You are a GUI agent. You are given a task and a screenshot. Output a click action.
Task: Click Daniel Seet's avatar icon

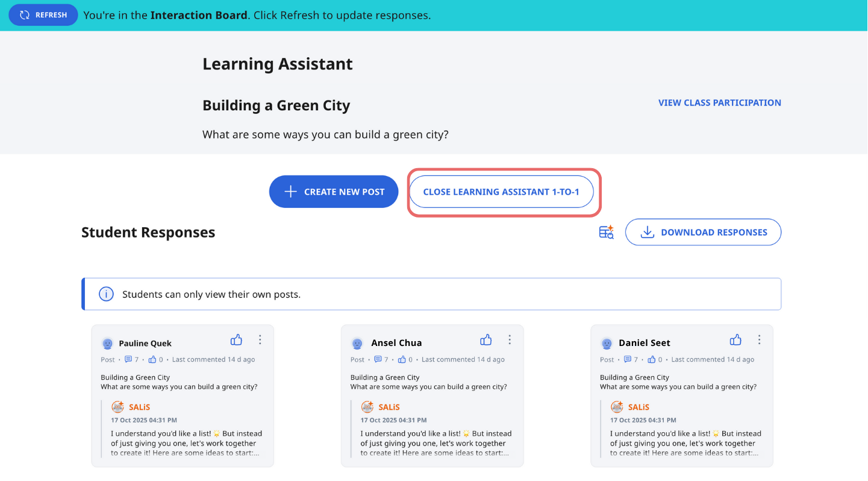click(607, 344)
